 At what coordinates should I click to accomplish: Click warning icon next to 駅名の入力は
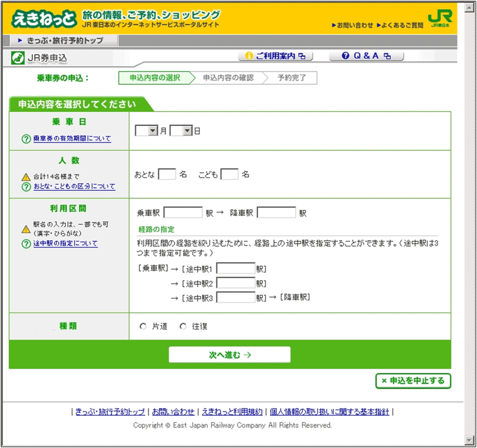pyautogui.click(x=26, y=229)
